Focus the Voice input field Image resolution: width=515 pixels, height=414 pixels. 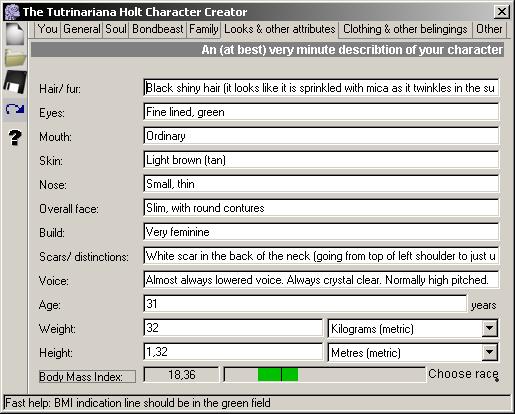point(321,280)
